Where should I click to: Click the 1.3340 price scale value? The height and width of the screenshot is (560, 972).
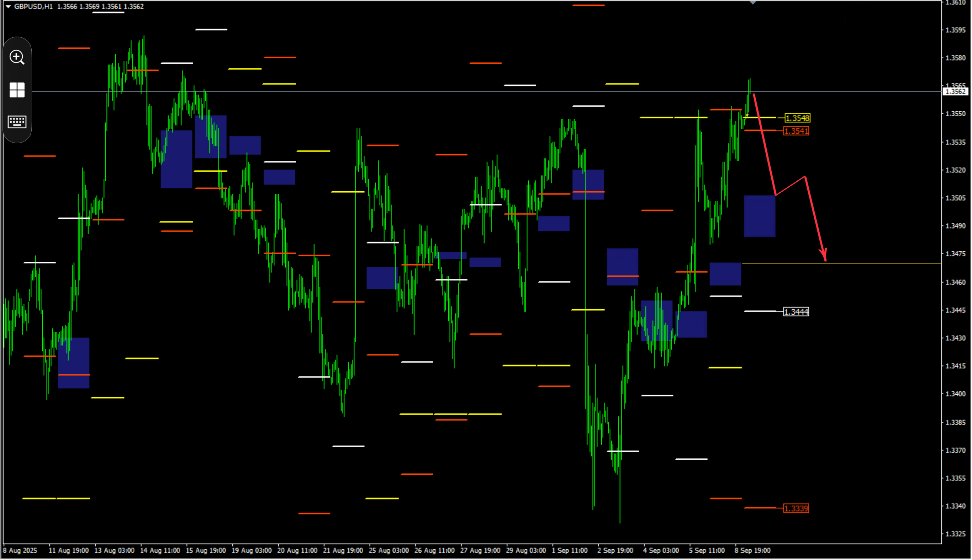955,506
